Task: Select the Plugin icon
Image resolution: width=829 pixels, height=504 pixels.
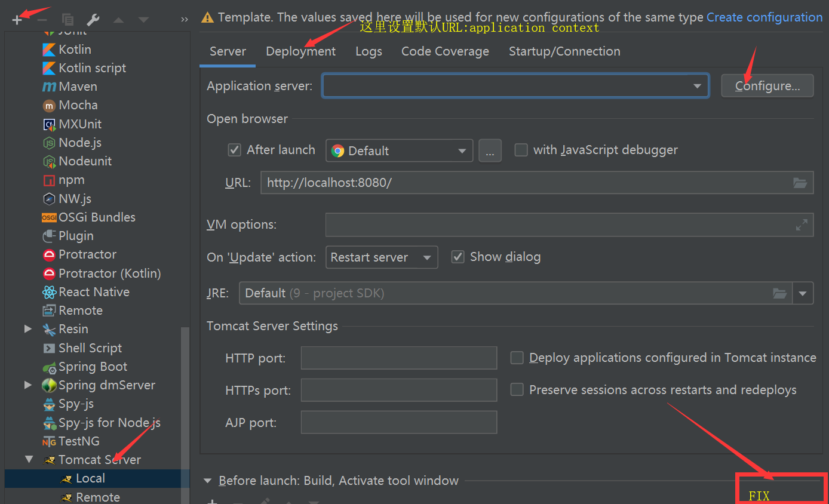Action: [49, 236]
